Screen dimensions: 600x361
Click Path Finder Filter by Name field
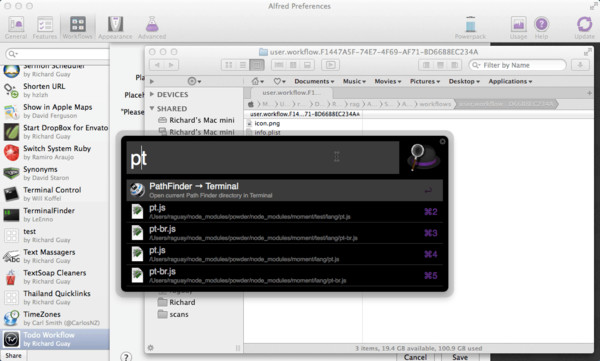517,65
